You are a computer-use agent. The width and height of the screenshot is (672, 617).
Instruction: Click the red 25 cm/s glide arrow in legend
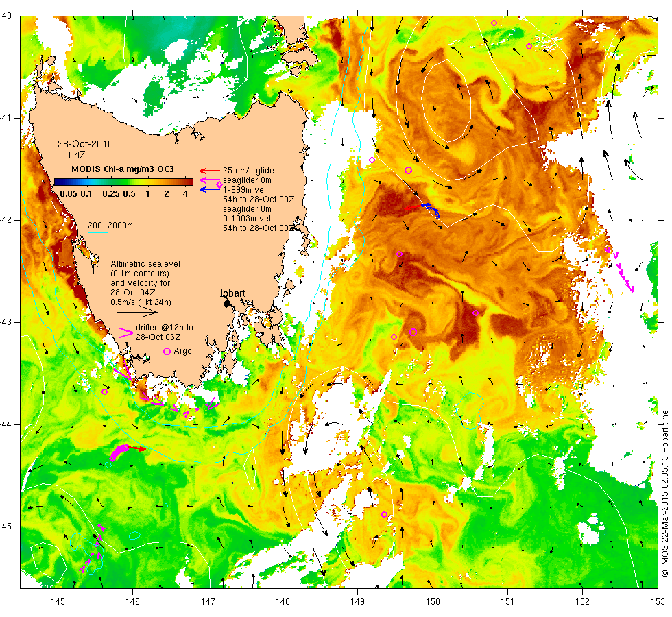[210, 171]
